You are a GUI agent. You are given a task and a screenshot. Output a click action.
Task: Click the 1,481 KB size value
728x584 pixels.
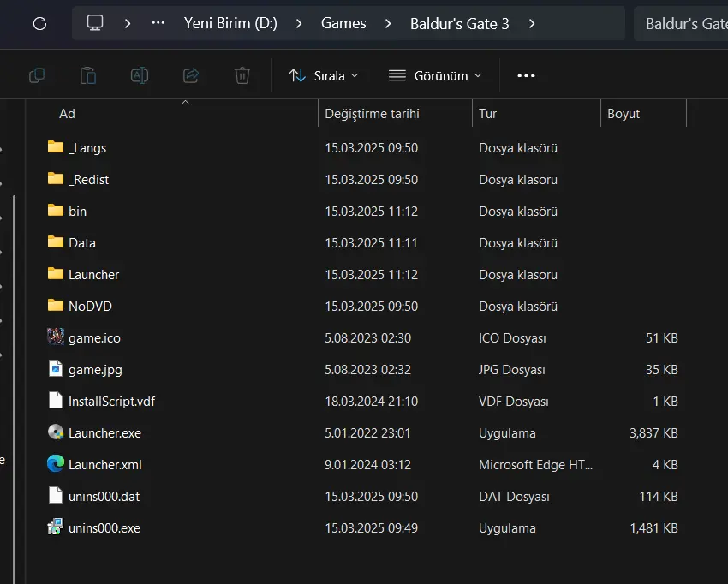pyautogui.click(x=653, y=528)
